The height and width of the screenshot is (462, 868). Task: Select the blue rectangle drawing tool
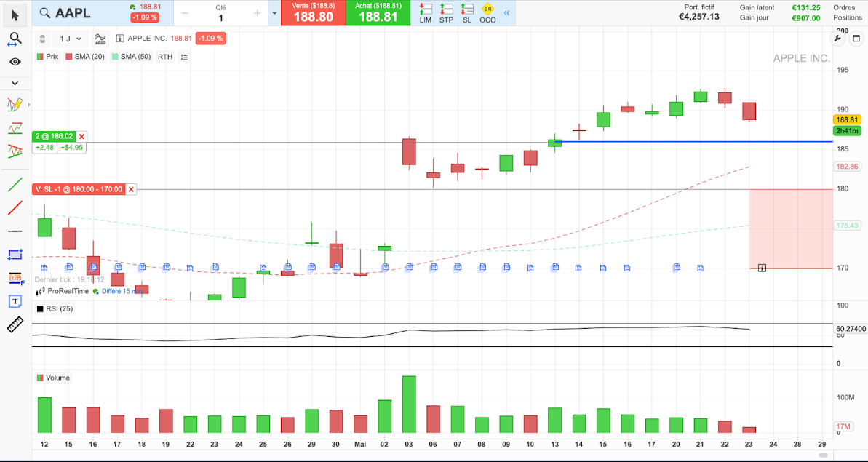point(15,255)
